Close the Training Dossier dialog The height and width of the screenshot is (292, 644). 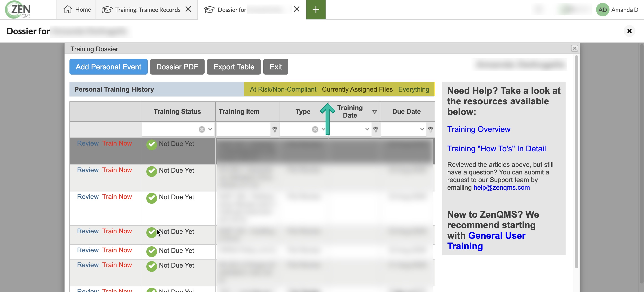[575, 48]
